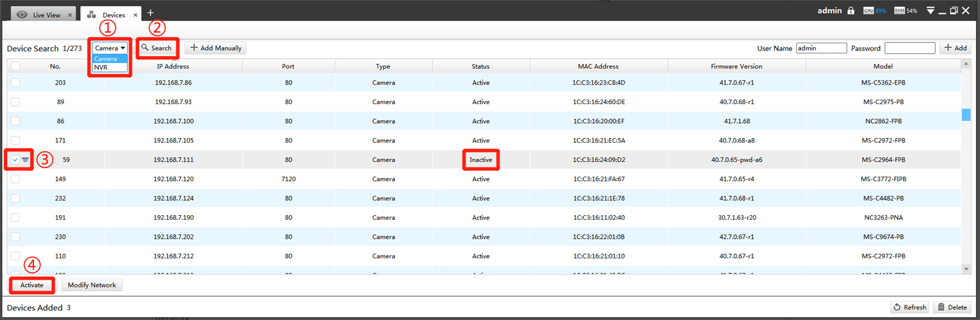Check the box for device 192.168.7.105
The width and height of the screenshot is (980, 320).
pos(15,140)
